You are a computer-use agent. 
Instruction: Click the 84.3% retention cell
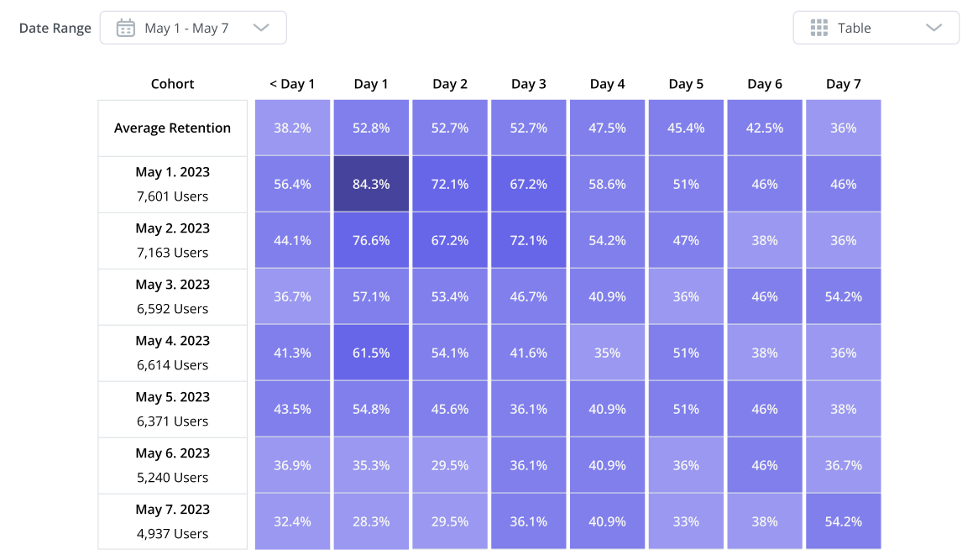371,184
